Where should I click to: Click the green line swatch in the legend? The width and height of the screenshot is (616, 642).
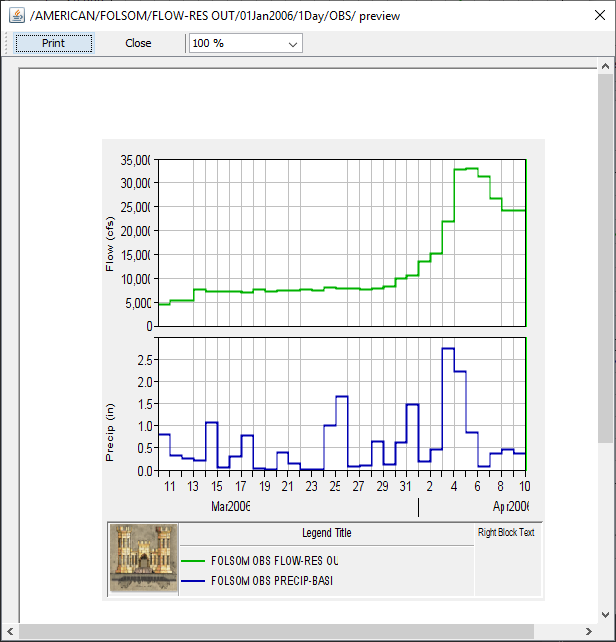(194, 561)
